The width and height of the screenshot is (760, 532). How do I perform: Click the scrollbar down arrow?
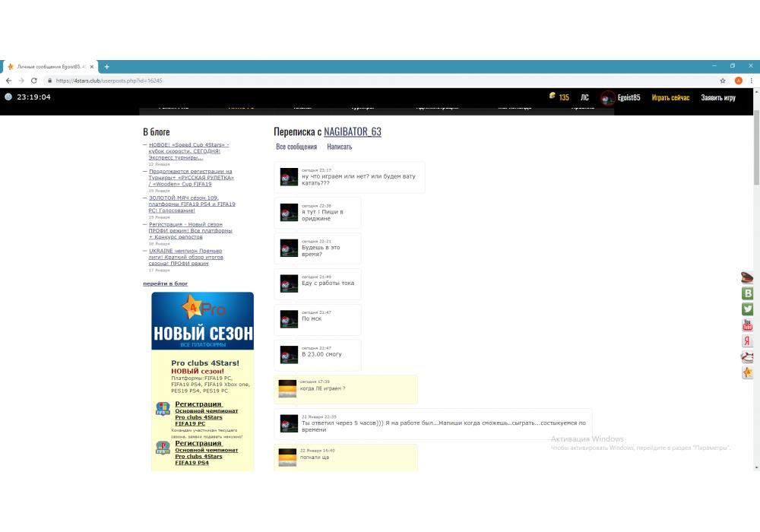coord(756,467)
